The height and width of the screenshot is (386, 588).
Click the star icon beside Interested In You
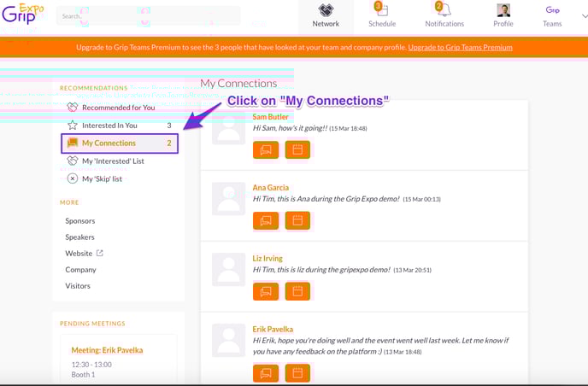73,126
